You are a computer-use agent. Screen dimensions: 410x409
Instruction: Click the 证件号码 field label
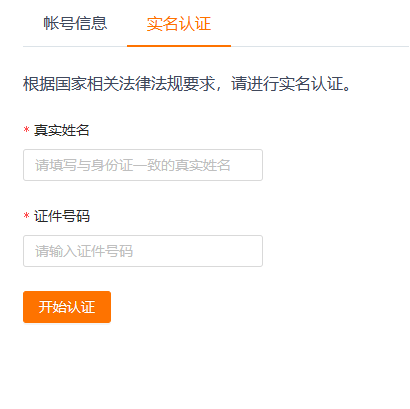coord(62,216)
